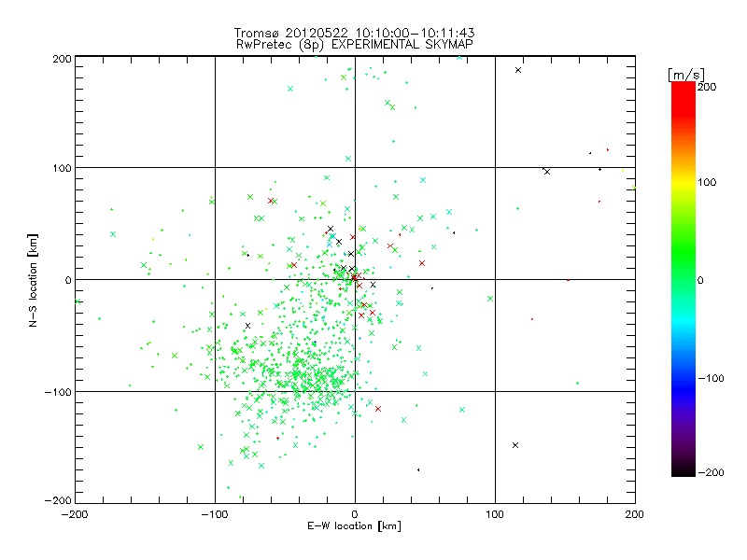Click the x-axis '-100' tick label
The width and height of the screenshot is (747, 560).
215,514
